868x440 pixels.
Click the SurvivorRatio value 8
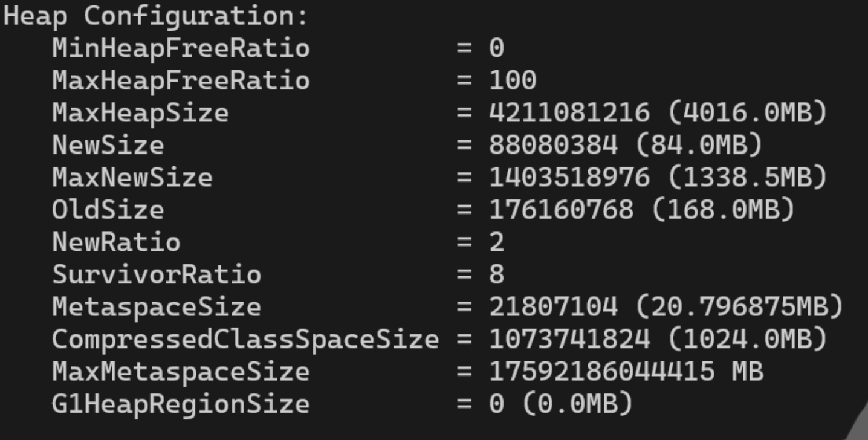[496, 275]
